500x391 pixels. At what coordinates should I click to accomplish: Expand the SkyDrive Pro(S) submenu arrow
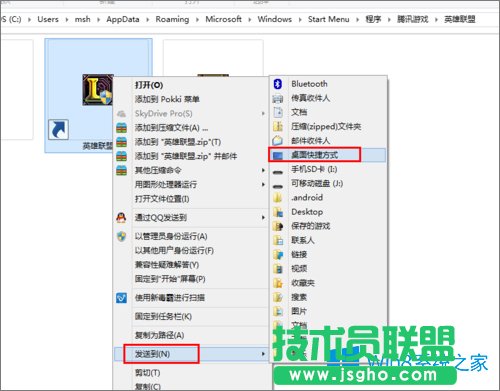(263, 114)
